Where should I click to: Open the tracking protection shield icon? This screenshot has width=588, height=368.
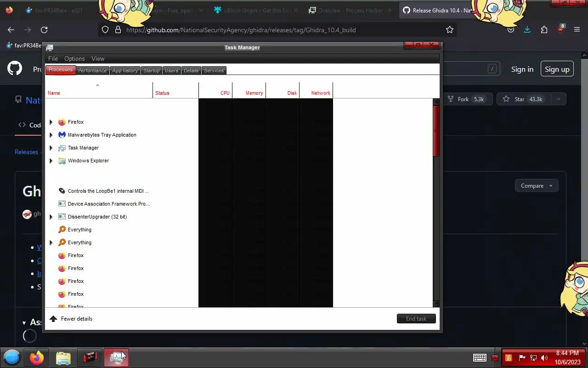[x=105, y=29]
